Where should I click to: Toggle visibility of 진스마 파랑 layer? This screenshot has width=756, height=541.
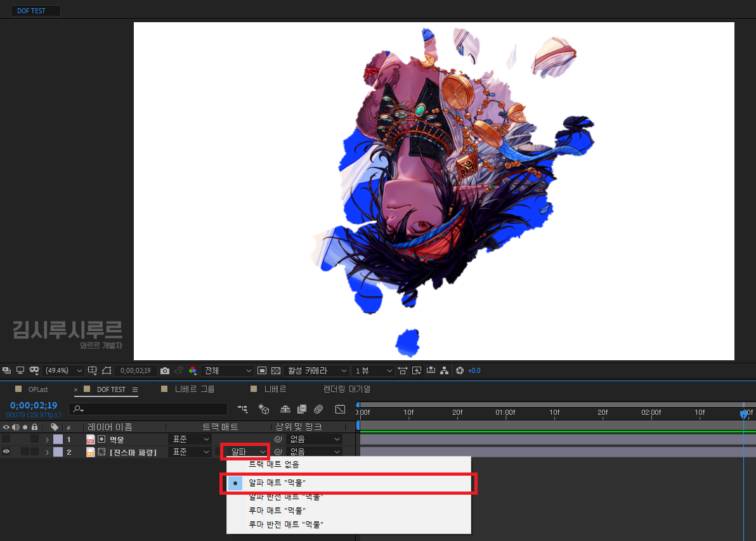pyautogui.click(x=6, y=452)
